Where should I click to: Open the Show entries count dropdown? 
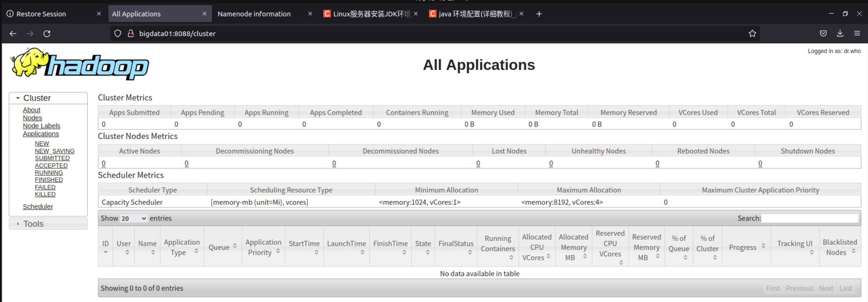(x=134, y=218)
